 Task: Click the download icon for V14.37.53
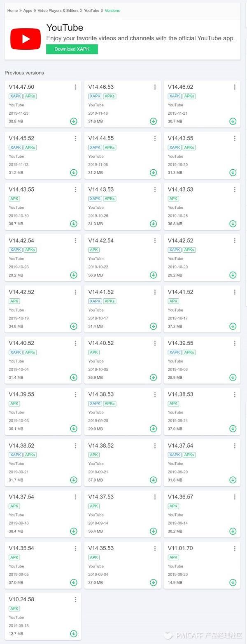(153, 531)
